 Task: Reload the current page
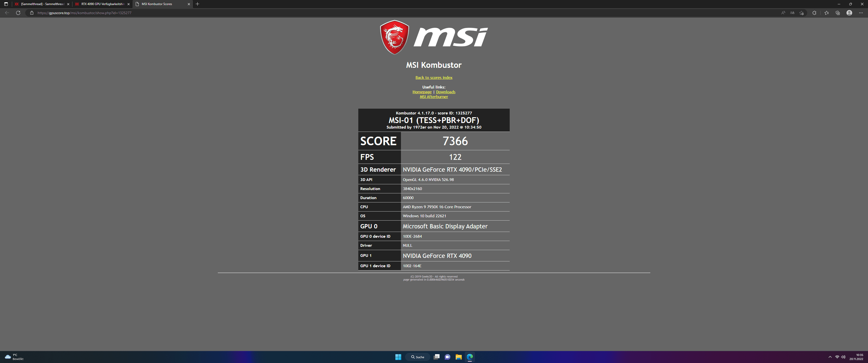18,13
